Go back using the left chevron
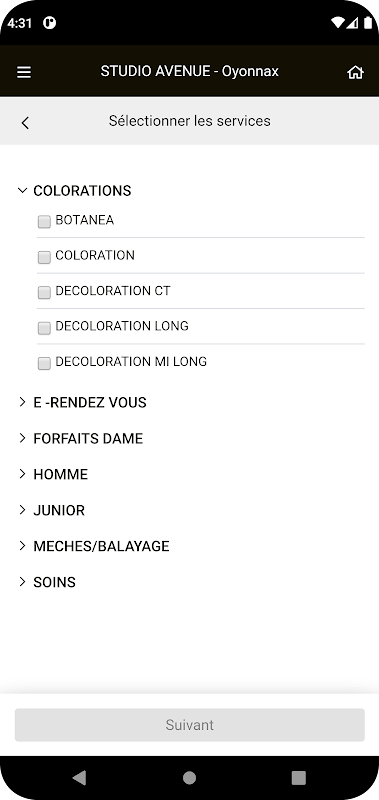The image size is (379, 800). [25, 122]
